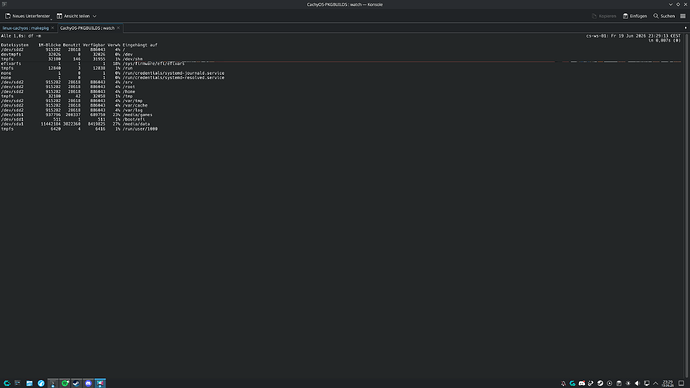The width and height of the screenshot is (690, 388).
Task: Click the Einfügen paste button
Action: (x=635, y=16)
